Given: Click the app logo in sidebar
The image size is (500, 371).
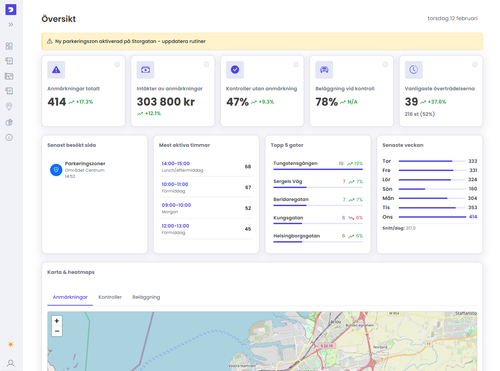Looking at the screenshot, I should [11, 9].
